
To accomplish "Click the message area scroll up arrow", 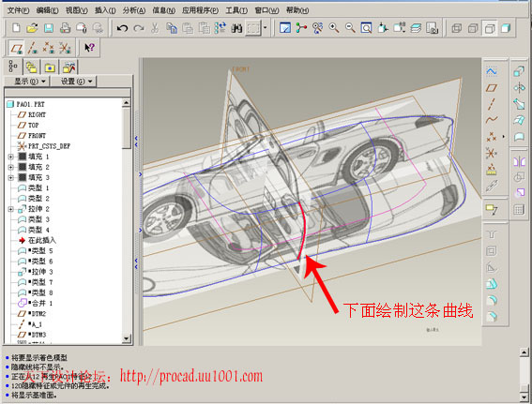I will pyautogui.click(x=524, y=352).
